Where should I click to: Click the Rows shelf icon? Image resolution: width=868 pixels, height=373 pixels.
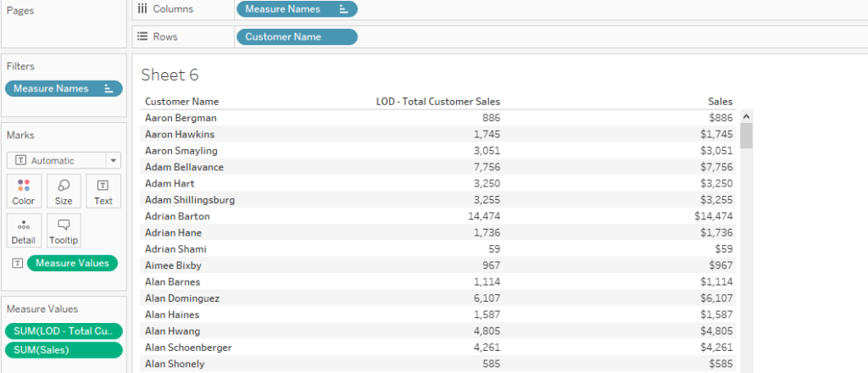pyautogui.click(x=142, y=37)
